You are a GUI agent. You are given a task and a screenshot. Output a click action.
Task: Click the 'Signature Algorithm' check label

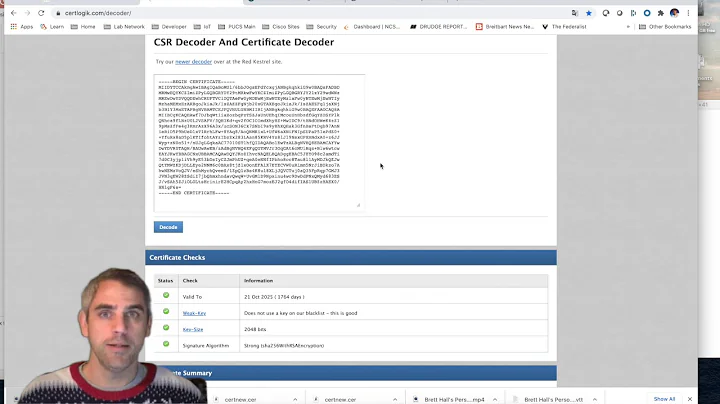click(x=206, y=345)
